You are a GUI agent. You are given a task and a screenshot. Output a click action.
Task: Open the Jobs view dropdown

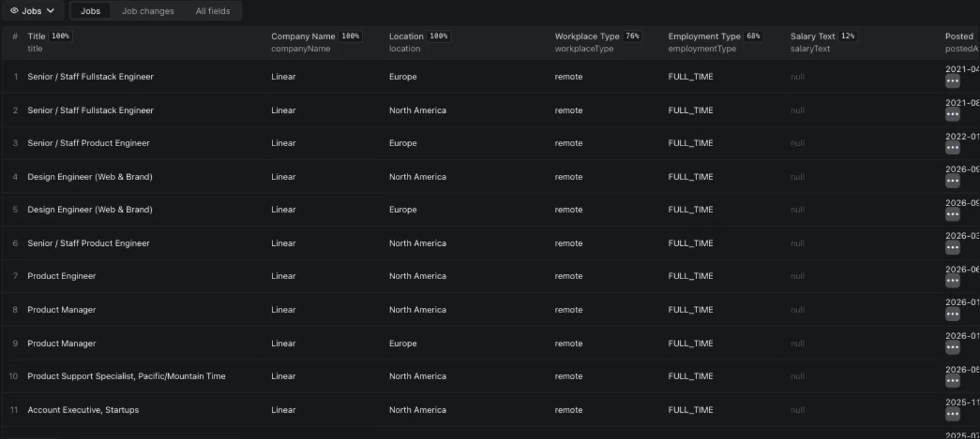tap(32, 11)
